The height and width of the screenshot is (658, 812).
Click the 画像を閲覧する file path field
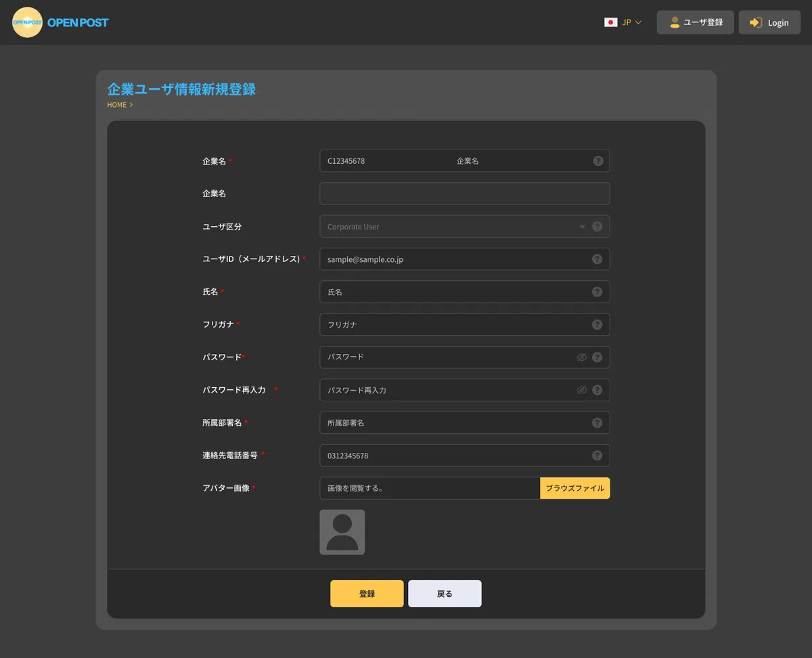tap(430, 488)
